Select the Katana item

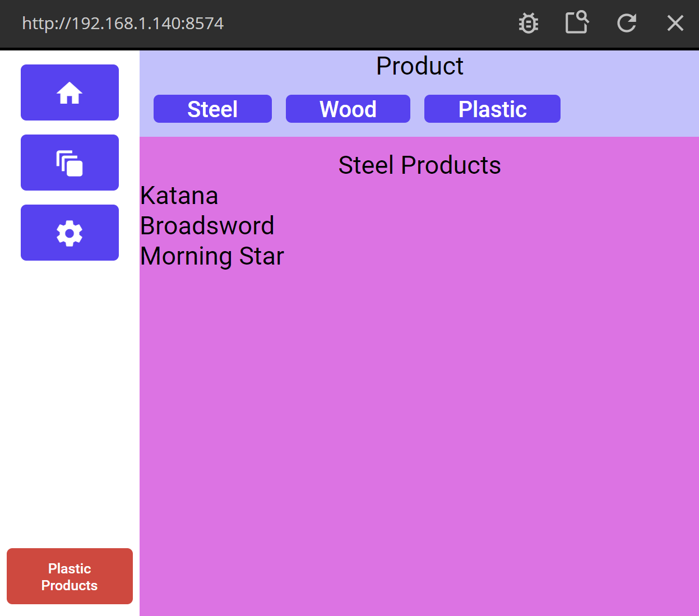179,196
